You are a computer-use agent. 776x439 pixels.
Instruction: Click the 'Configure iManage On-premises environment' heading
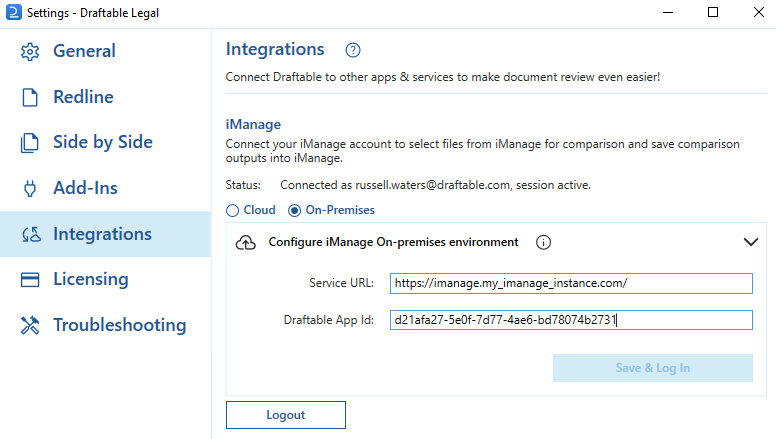(393, 242)
